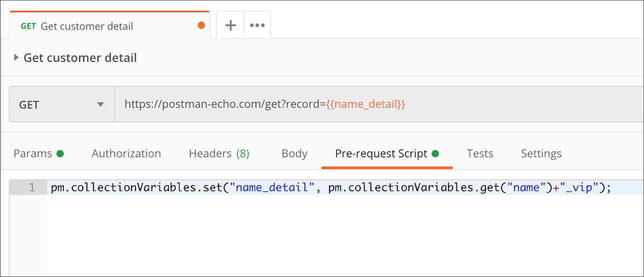Go to the Body tab

[294, 153]
